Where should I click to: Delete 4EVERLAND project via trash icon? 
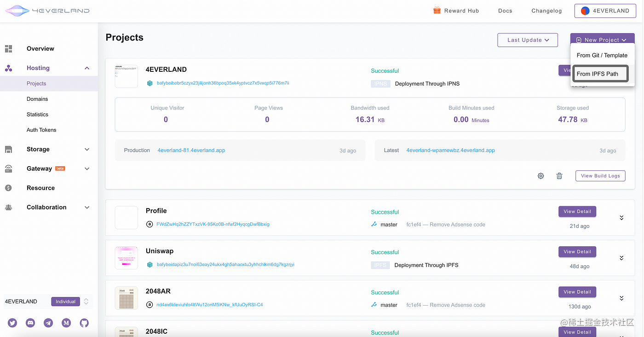(559, 176)
